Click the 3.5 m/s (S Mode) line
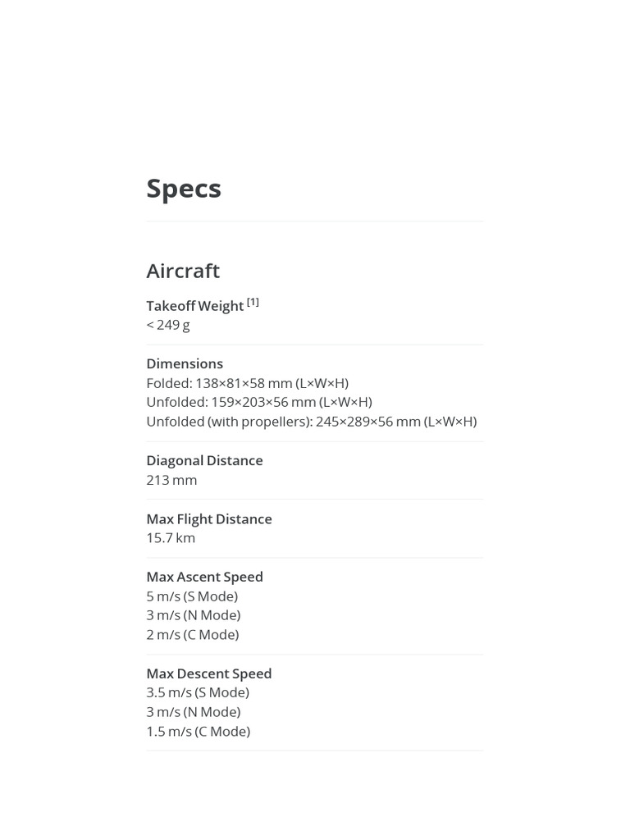The height and width of the screenshot is (840, 630). pos(198,692)
